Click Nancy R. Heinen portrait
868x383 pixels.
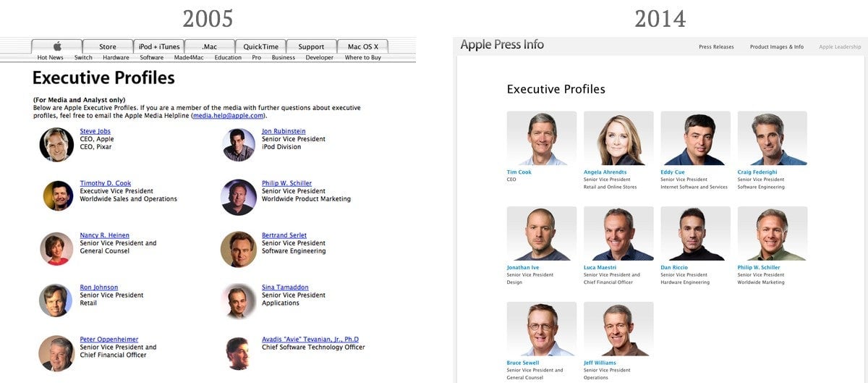(x=56, y=248)
